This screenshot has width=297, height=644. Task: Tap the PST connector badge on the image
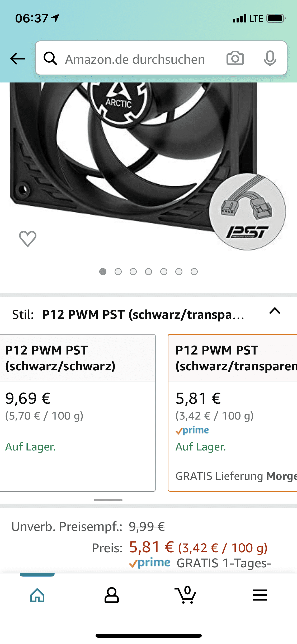(x=247, y=212)
